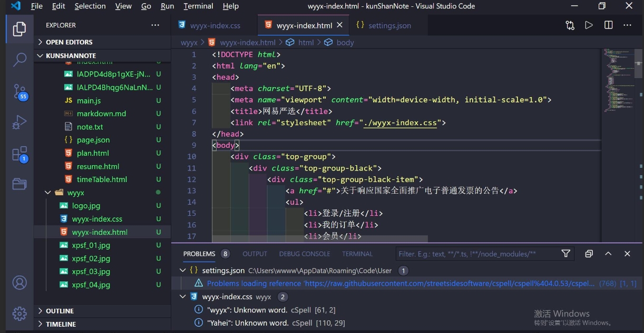
Task: Close the wyyx-index.html tab
Action: [339, 25]
